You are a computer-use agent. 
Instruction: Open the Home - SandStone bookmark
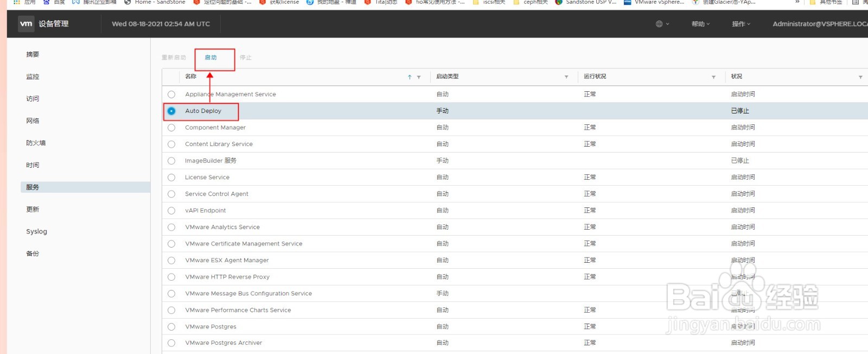pyautogui.click(x=155, y=2)
